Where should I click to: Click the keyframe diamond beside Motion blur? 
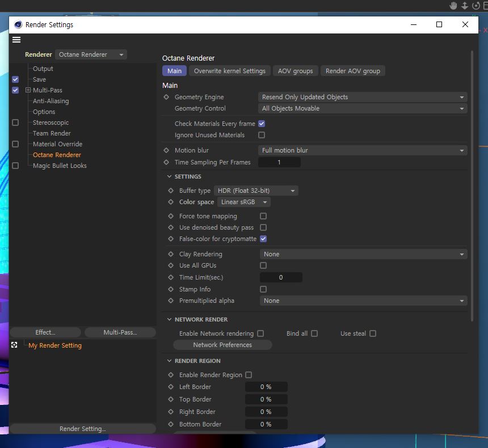pyautogui.click(x=166, y=150)
